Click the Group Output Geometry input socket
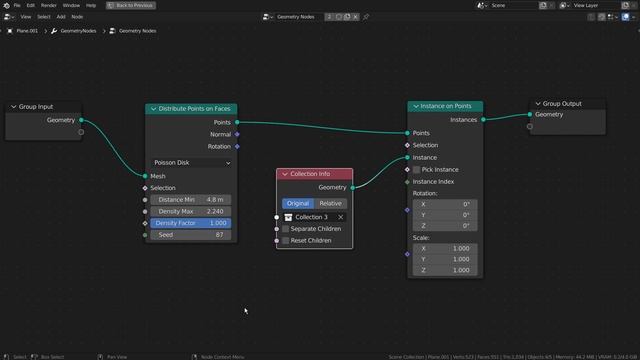This screenshot has height=360, width=640. (530, 114)
